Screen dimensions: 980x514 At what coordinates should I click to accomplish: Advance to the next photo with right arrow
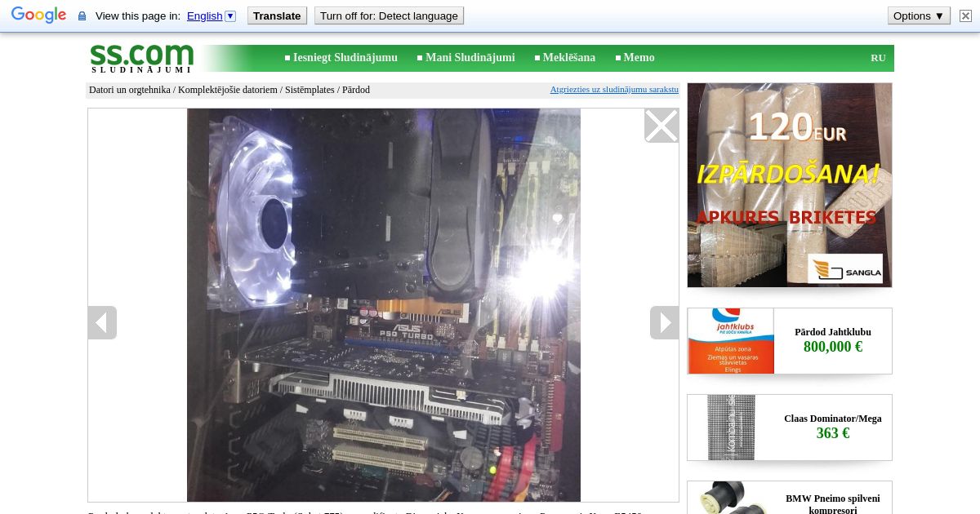pos(664,322)
